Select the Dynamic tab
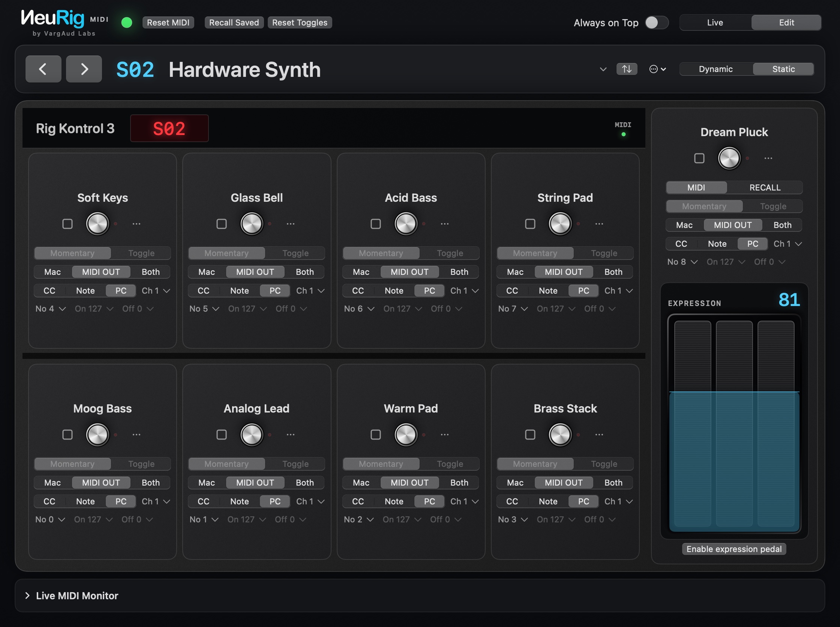Screen dimensions: 840x627 [716, 69]
